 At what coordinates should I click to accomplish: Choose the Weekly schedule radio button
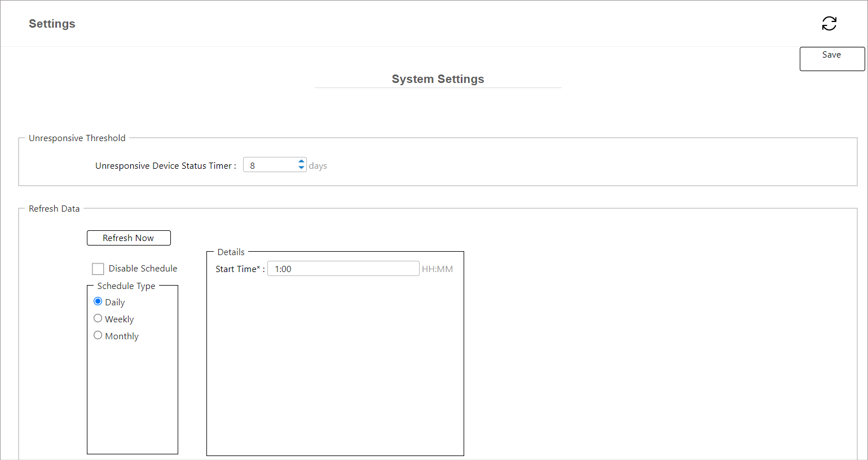98,318
